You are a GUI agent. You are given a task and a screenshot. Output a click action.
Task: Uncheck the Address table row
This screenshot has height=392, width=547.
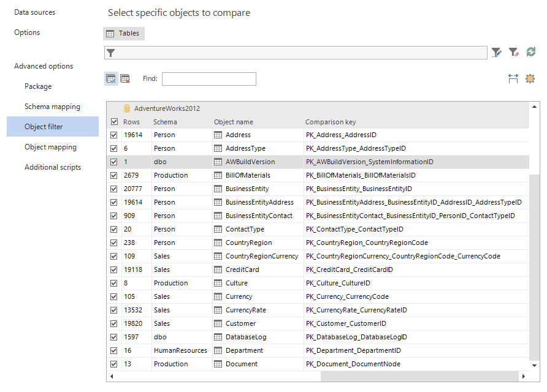pos(114,135)
